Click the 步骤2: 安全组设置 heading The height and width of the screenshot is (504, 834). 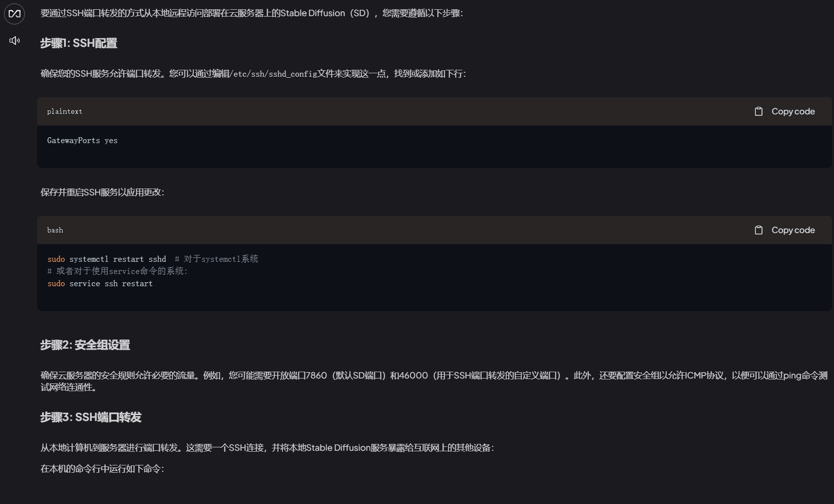85,345
